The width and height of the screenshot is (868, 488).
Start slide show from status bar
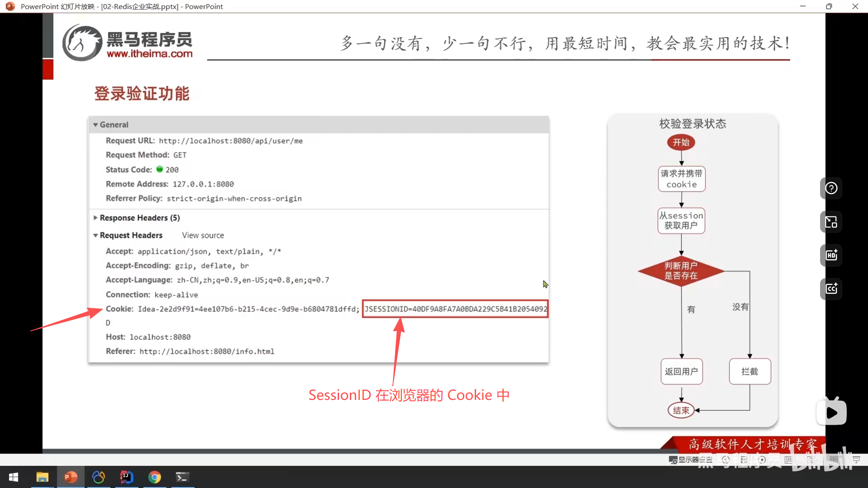(856, 460)
